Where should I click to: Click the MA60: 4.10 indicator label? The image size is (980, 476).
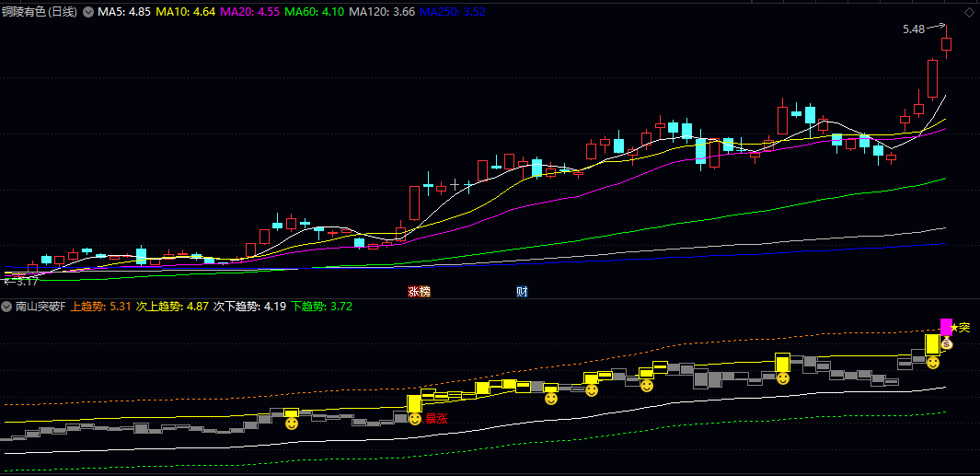[315, 12]
